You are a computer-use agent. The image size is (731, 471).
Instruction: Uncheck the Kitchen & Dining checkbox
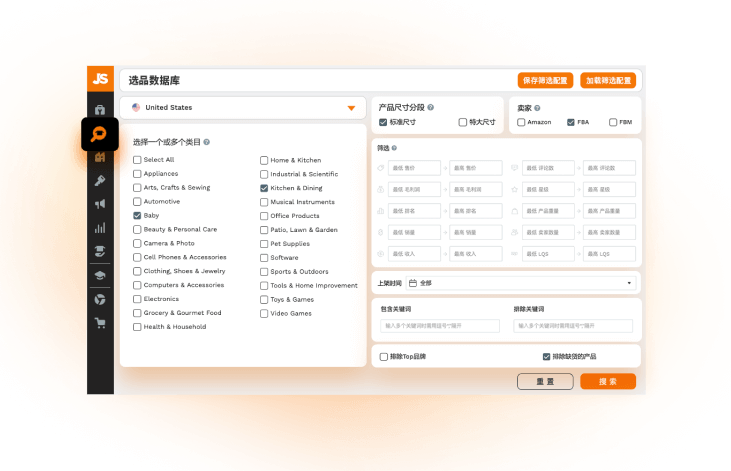[x=264, y=188]
